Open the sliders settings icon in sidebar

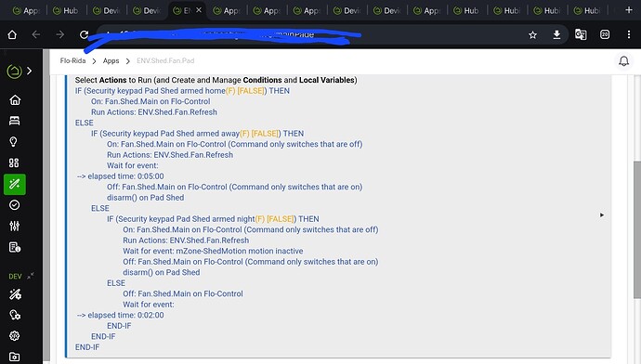click(x=14, y=226)
